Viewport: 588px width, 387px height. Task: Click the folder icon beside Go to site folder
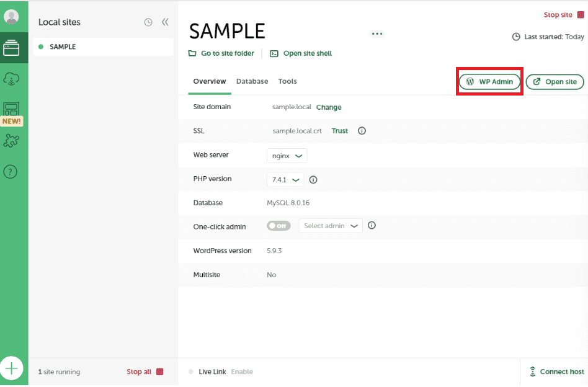coord(192,53)
